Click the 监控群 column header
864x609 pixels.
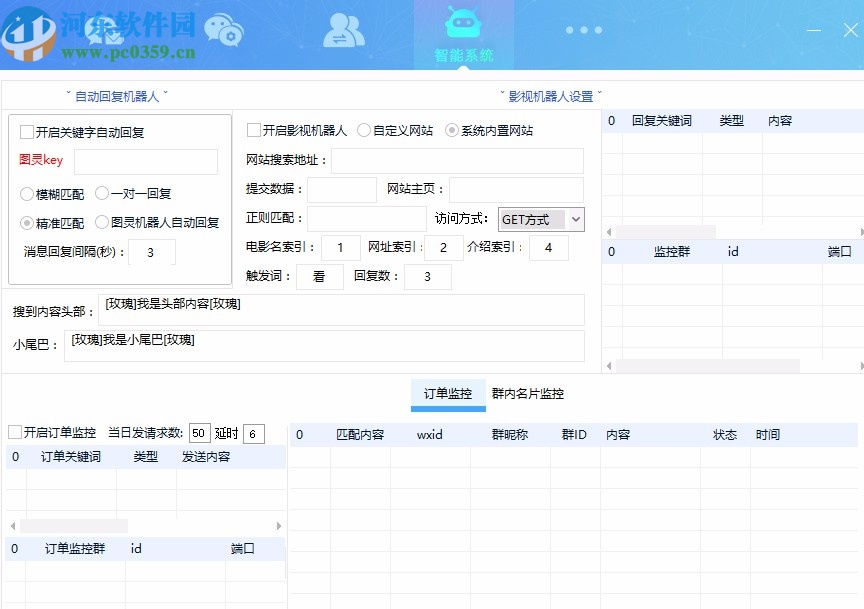(x=672, y=252)
